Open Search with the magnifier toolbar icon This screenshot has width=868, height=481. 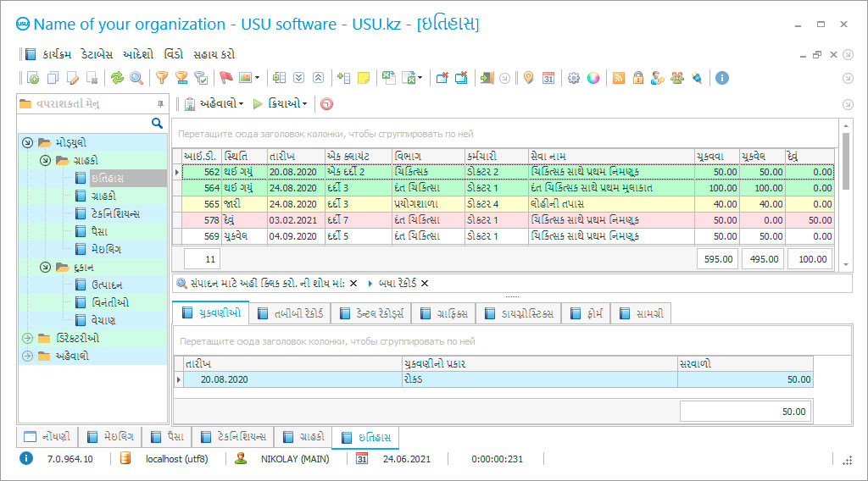pyautogui.click(x=136, y=78)
